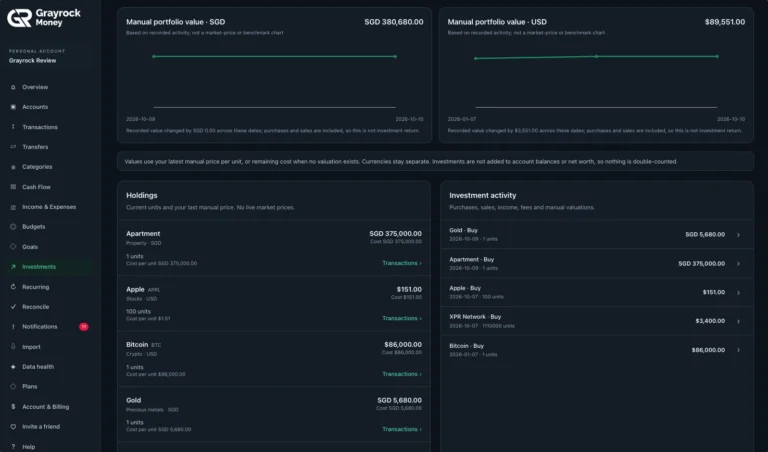Click the SGD chart's last data point
This screenshot has height=452, width=768.
point(395,56)
